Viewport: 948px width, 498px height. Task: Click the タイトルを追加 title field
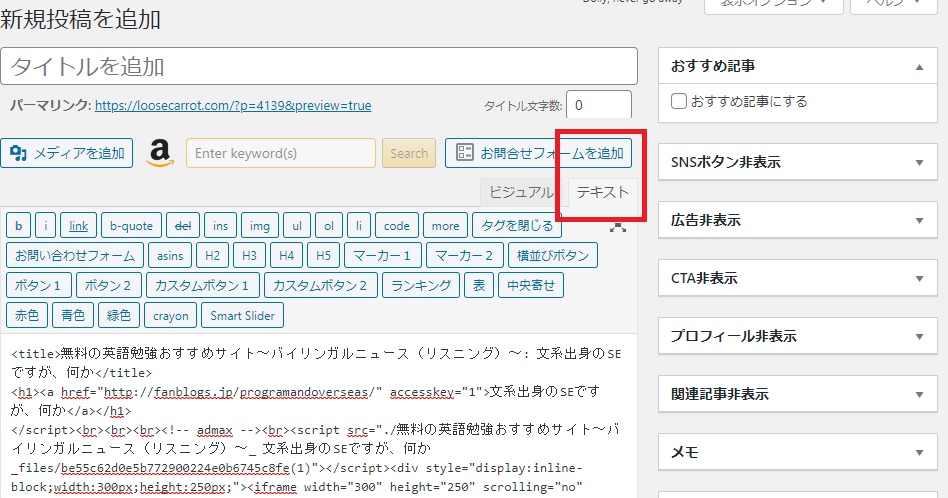click(319, 66)
